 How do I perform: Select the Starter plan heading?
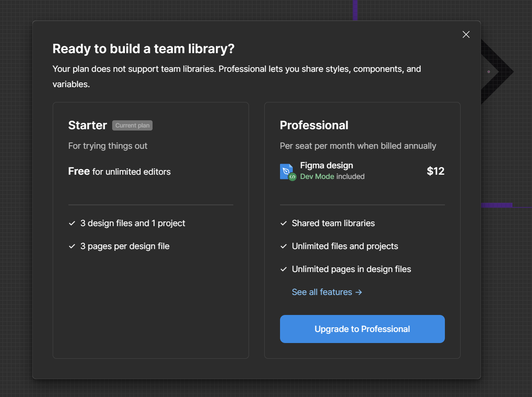88,125
